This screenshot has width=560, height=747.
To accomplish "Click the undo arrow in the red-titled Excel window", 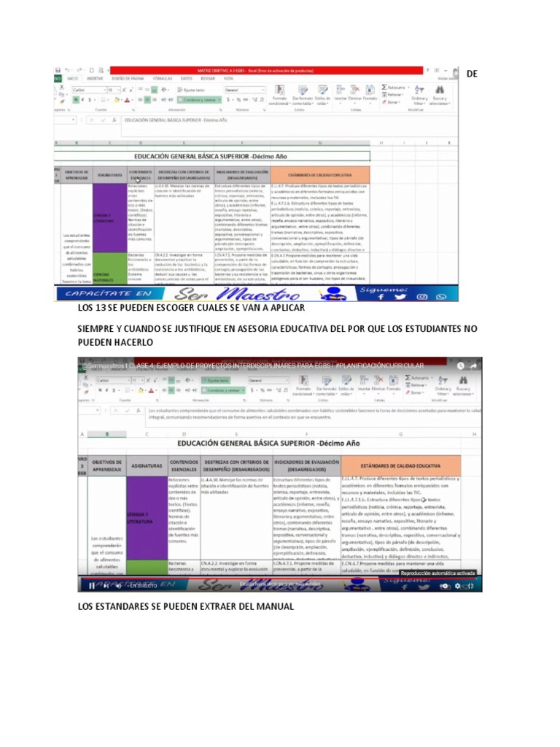I will coord(68,70).
